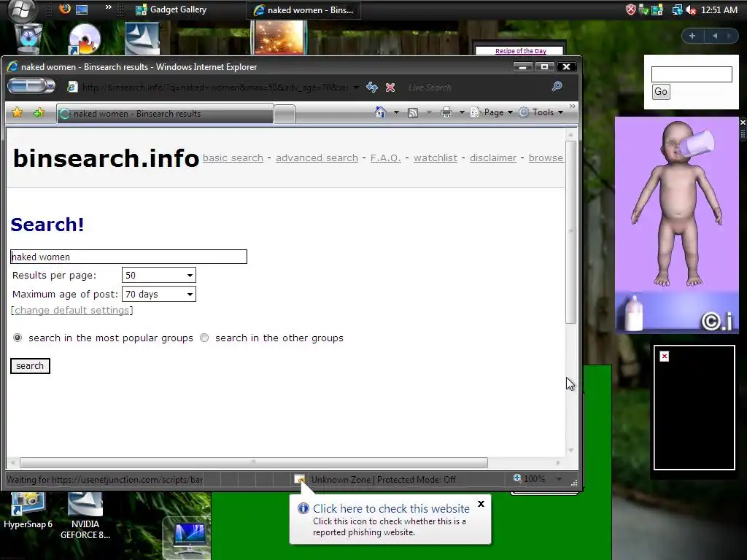747x560 pixels.
Task: Click the search submit button
Action: 30,366
